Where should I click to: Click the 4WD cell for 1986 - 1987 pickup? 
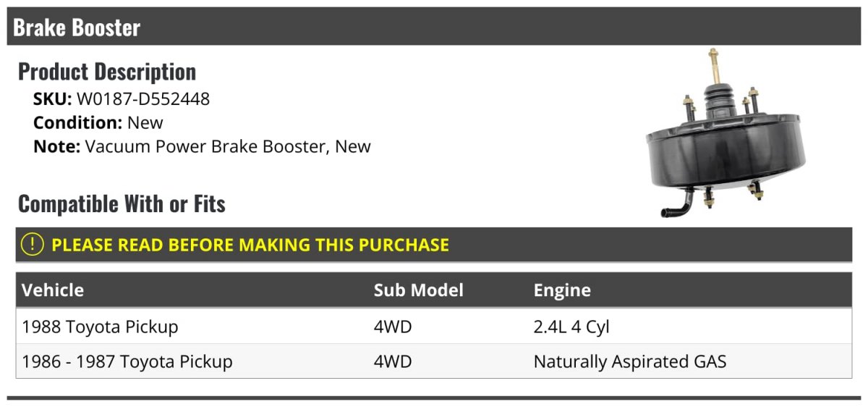click(x=392, y=361)
